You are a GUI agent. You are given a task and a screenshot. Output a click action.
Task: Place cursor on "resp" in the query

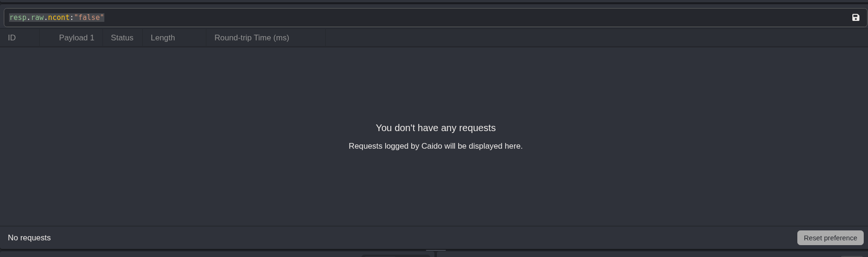[18, 18]
